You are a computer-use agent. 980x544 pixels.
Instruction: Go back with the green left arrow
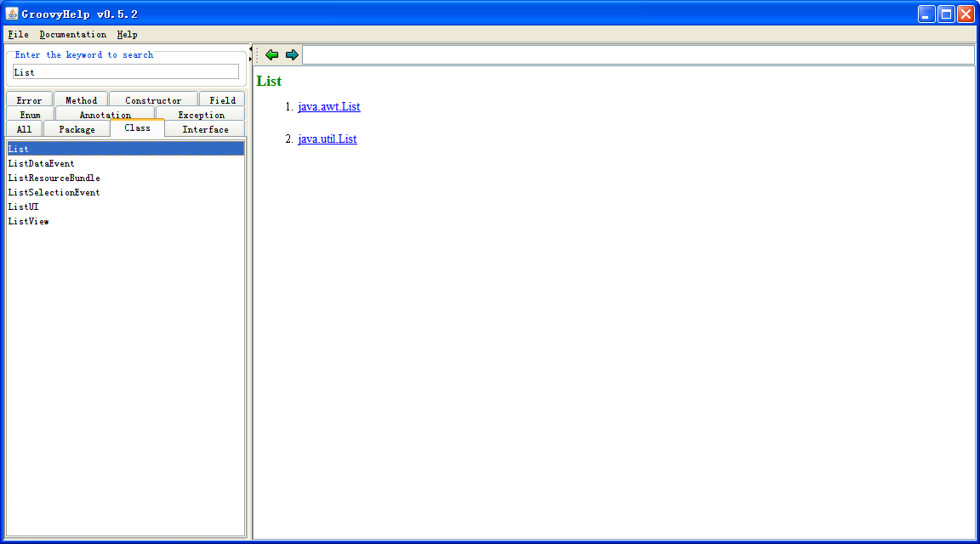click(x=272, y=55)
